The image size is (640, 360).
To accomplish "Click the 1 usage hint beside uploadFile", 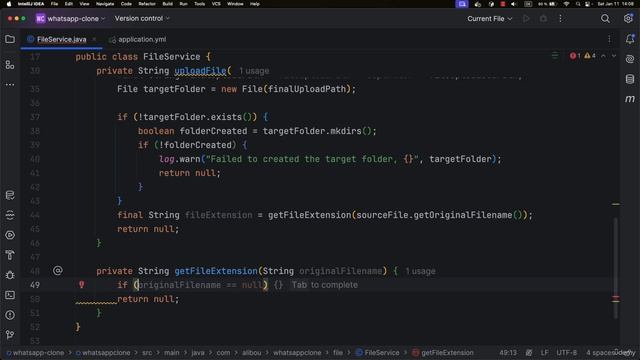I will (x=254, y=71).
